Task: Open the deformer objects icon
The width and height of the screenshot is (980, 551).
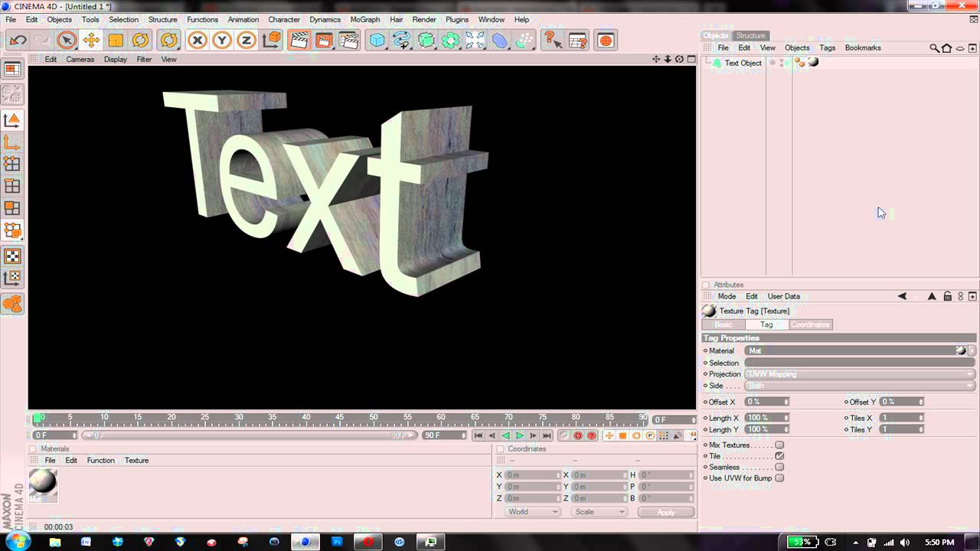Action: [x=500, y=41]
